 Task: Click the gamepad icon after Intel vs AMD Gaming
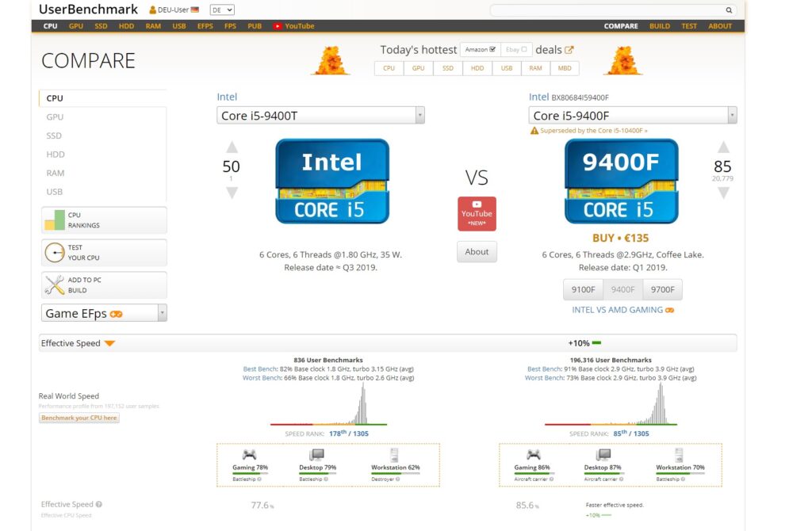[669, 310]
